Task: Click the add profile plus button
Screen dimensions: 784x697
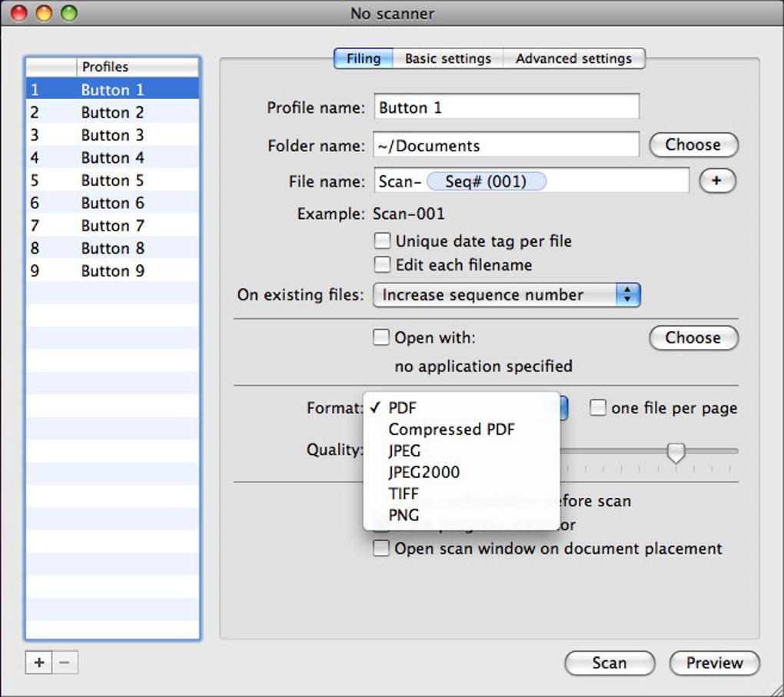Action: pos(39,662)
